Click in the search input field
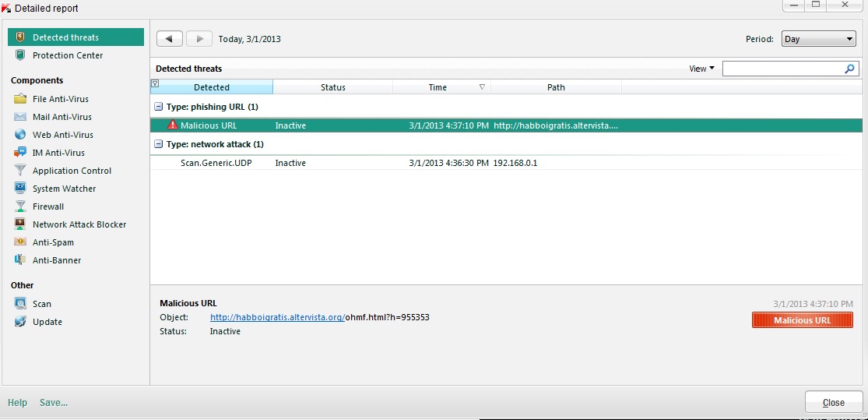Screen dimensions: 868x420 (782, 69)
